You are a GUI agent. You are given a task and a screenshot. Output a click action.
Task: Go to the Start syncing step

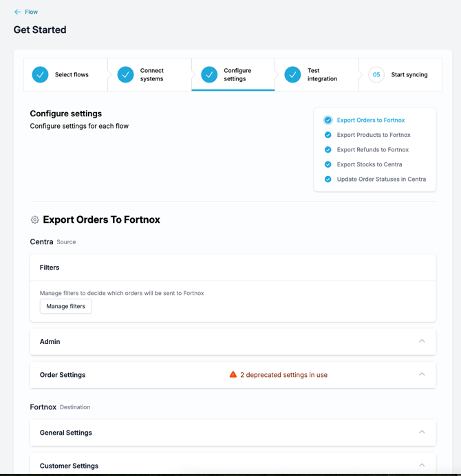coord(409,74)
